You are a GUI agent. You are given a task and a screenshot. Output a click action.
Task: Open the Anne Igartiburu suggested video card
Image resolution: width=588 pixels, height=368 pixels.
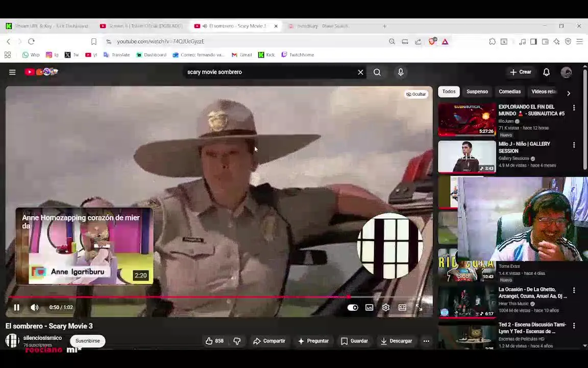point(84,246)
